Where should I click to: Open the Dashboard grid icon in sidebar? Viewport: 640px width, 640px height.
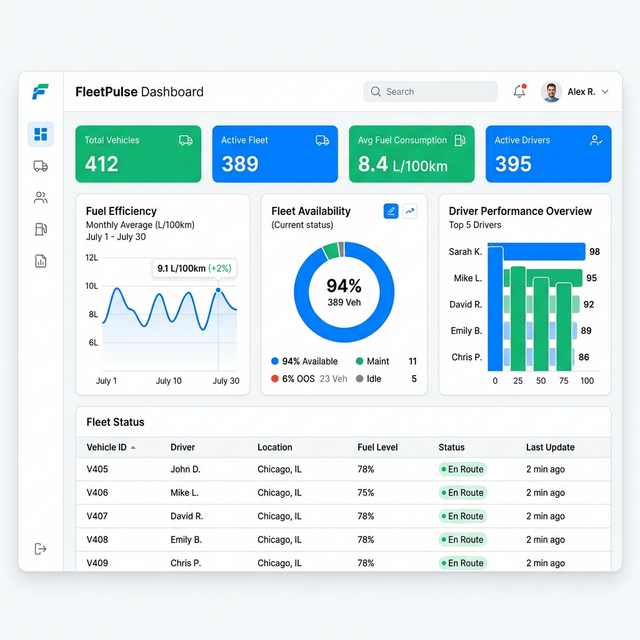[x=41, y=134]
